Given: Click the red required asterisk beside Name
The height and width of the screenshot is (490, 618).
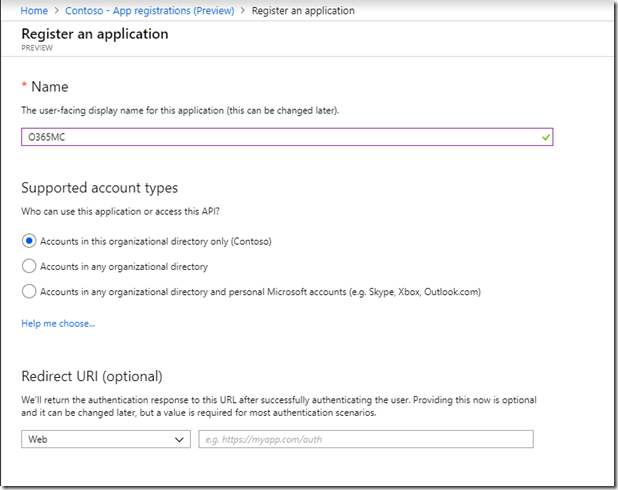Looking at the screenshot, I should click(24, 85).
